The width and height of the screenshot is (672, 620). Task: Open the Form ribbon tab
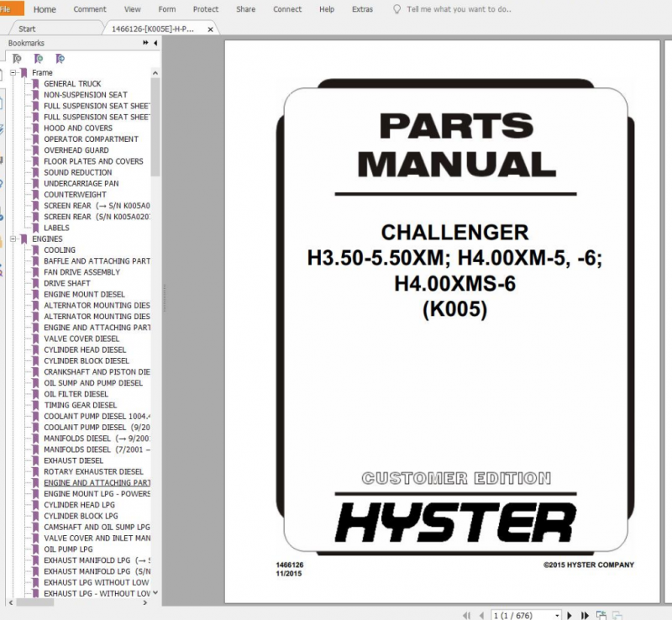166,9
